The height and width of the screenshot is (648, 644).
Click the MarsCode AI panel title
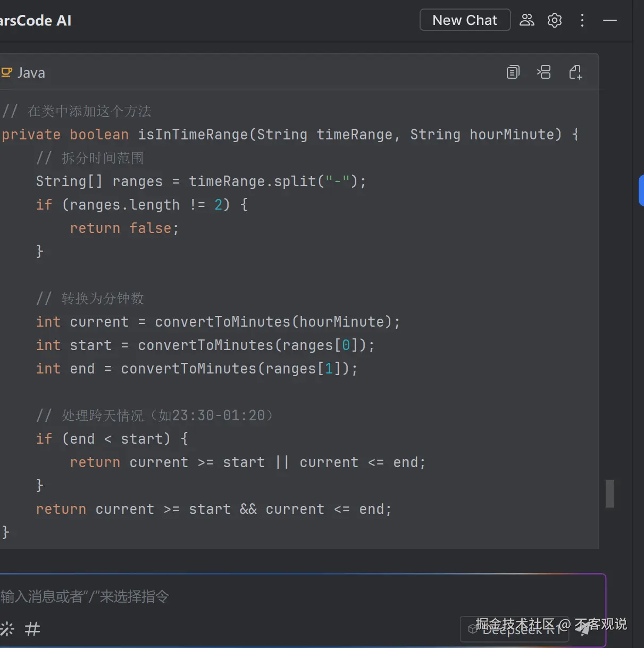35,21
